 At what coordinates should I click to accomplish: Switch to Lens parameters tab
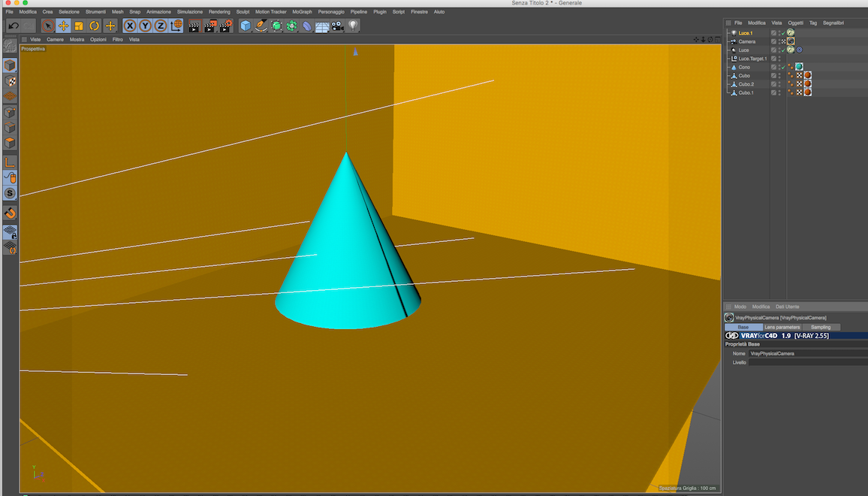(x=782, y=327)
